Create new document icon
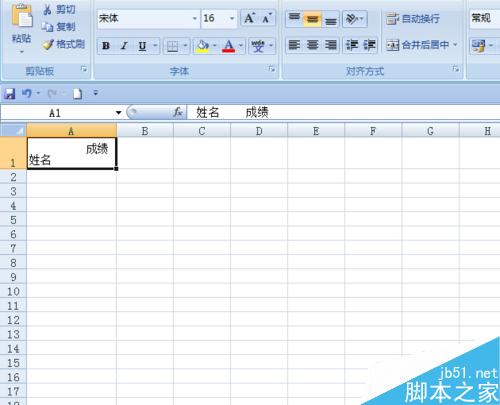This screenshot has height=405, width=500. click(x=77, y=94)
